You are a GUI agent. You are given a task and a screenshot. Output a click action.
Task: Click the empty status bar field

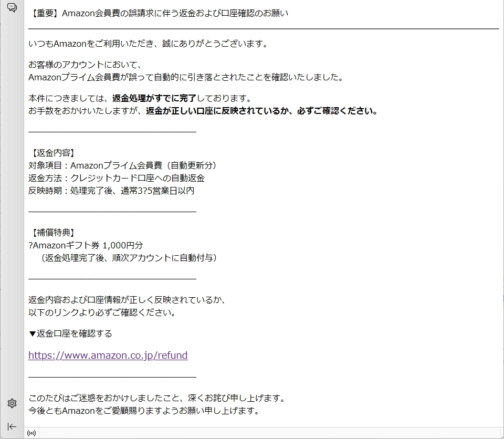262,433
